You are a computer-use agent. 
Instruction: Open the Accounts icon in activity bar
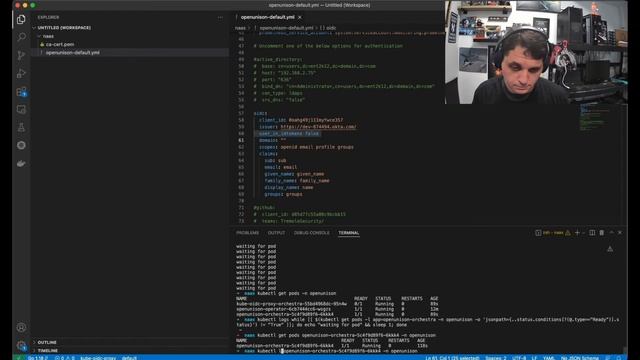(21, 327)
